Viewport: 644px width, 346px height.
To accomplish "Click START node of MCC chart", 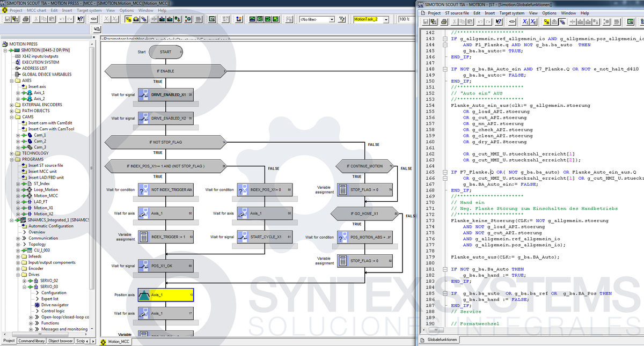I will (165, 52).
